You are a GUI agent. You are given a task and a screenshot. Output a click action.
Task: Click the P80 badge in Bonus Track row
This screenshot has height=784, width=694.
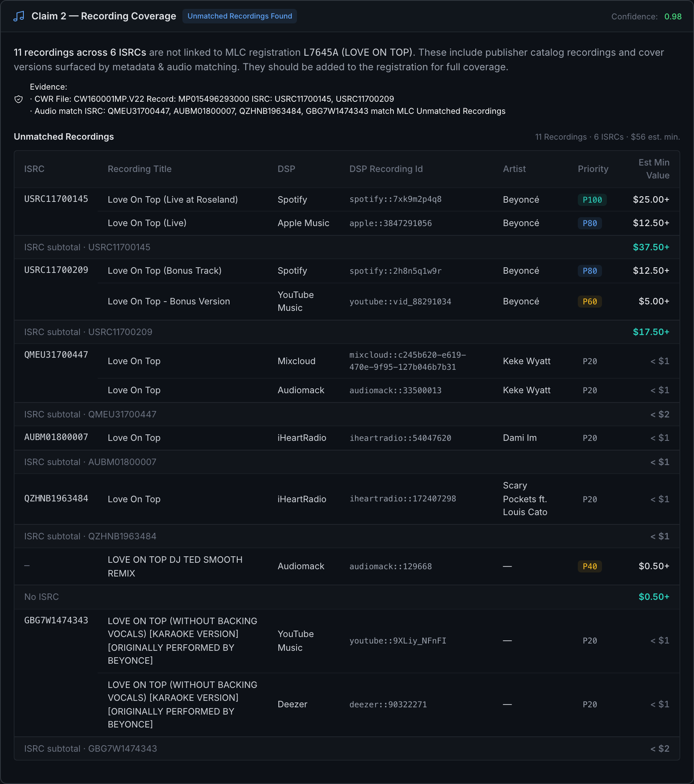point(589,271)
